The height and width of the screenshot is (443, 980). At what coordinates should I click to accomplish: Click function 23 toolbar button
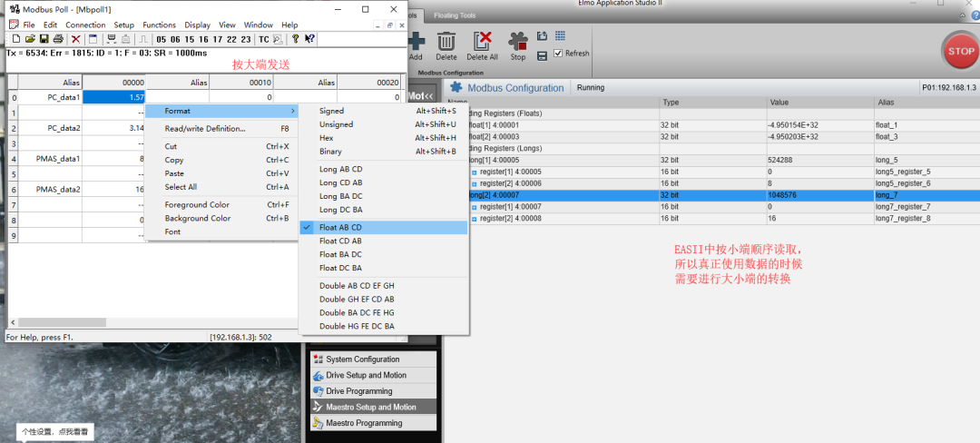[x=246, y=39]
